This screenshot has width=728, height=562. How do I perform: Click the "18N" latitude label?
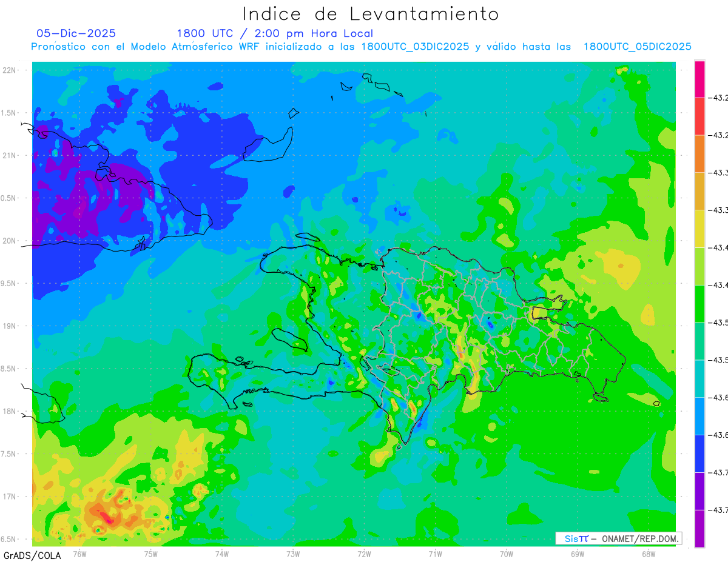point(8,412)
